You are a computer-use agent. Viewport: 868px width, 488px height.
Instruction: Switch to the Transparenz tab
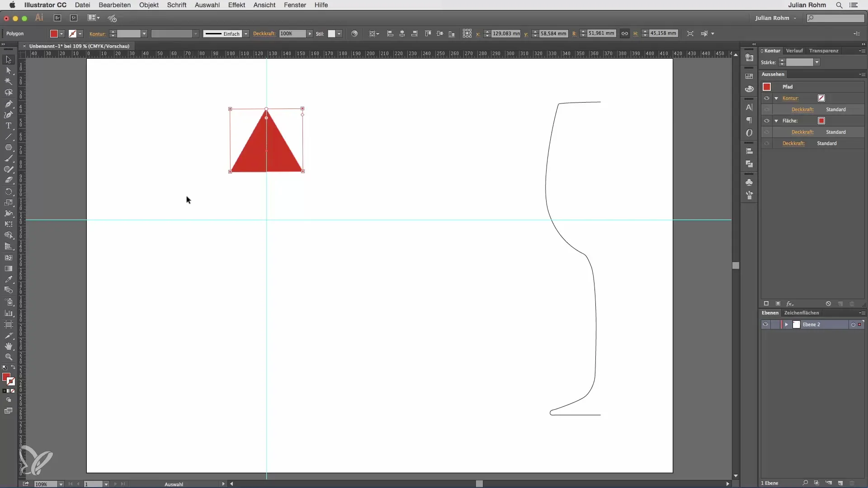point(824,51)
